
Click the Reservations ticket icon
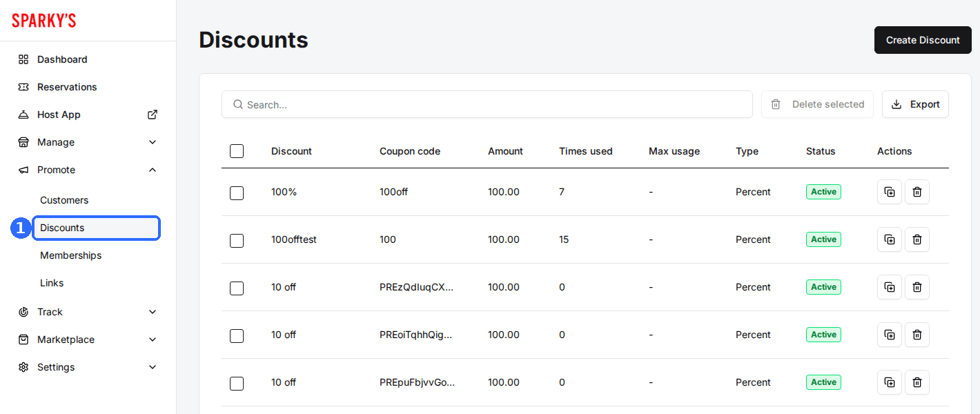[x=23, y=87]
